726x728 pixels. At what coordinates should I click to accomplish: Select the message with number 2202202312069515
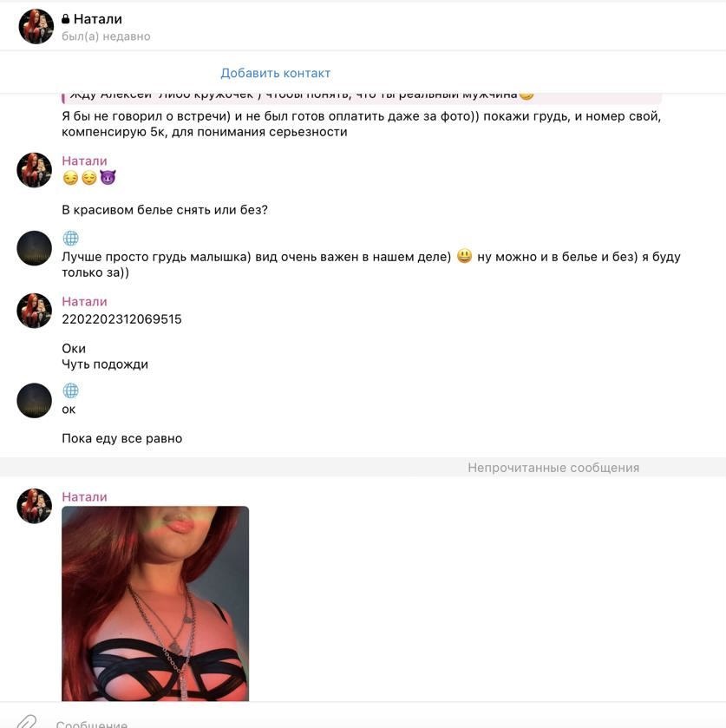pyautogui.click(x=121, y=319)
